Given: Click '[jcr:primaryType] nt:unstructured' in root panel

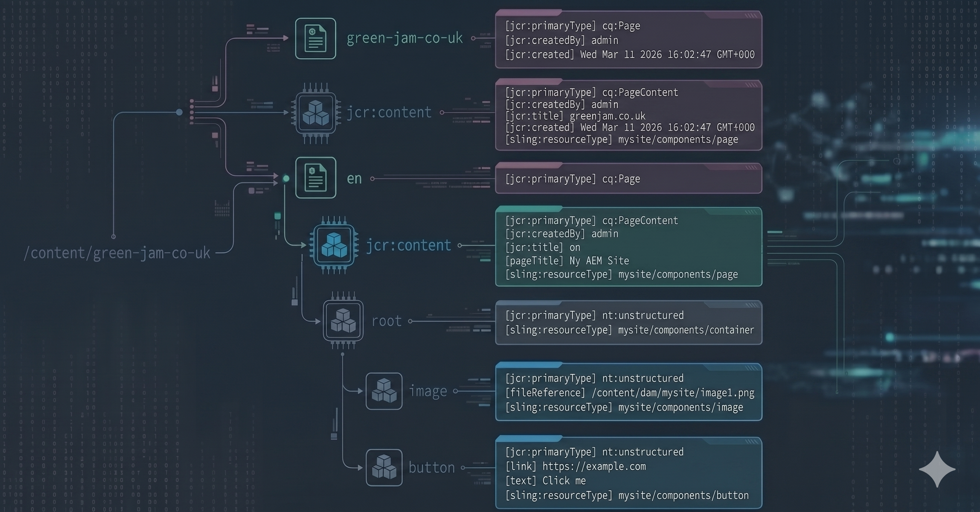Looking at the screenshot, I should coord(594,315).
